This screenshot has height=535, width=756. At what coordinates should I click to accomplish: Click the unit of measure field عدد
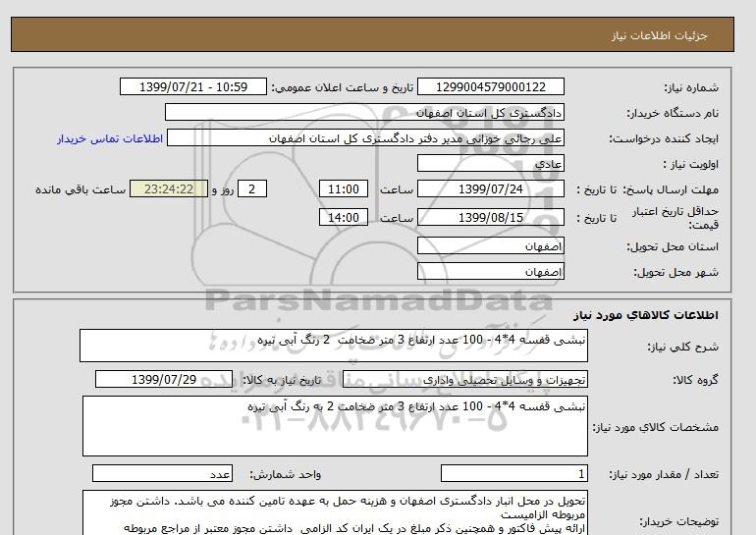point(162,474)
